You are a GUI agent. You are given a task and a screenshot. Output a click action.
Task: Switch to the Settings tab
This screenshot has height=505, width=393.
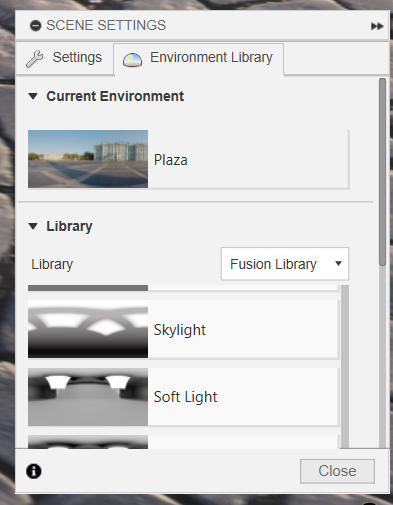tap(65, 58)
